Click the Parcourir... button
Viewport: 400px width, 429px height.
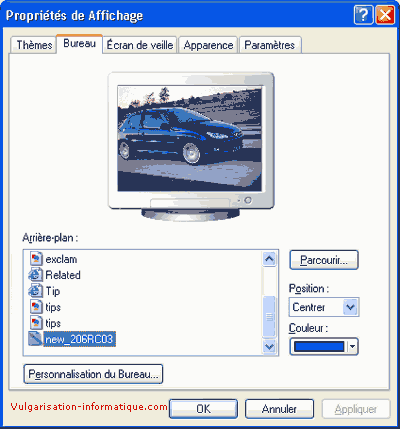pos(324,260)
